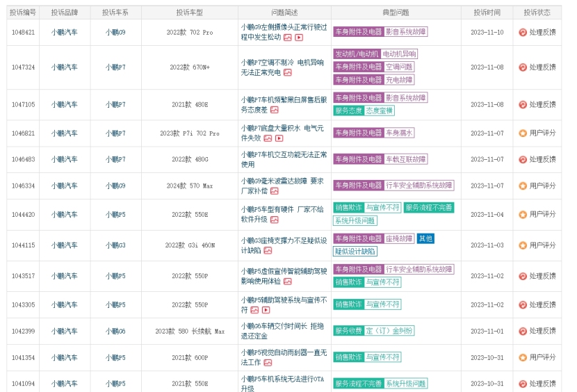This screenshot has width=577, height=392.
Task: Select the 投诉品牌 column header
Action: [x=65, y=13]
